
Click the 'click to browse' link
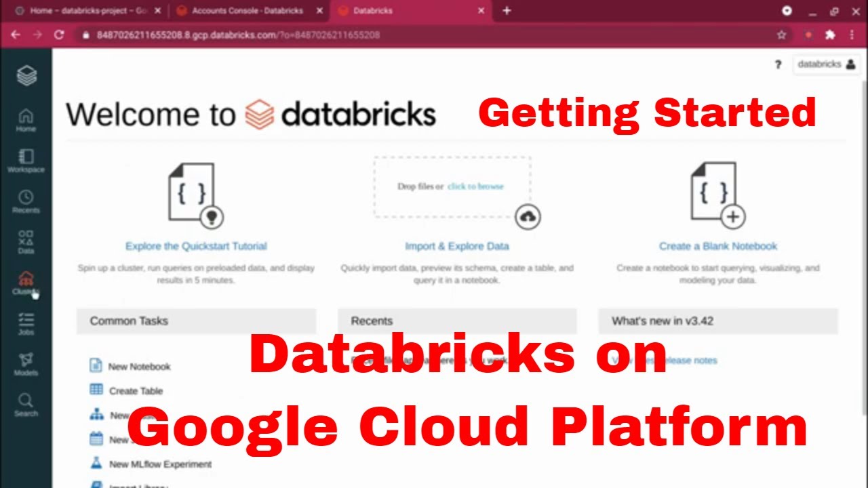point(475,186)
